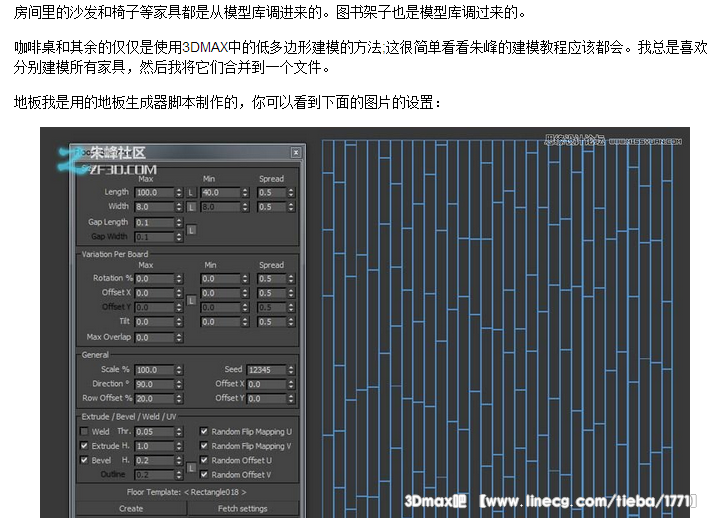Toggle the L lock button in Length row
The width and height of the screenshot is (726, 518).
point(191,192)
